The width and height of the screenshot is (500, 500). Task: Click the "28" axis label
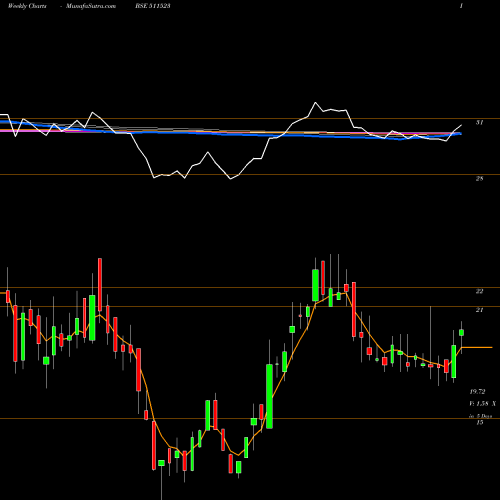point(479,179)
